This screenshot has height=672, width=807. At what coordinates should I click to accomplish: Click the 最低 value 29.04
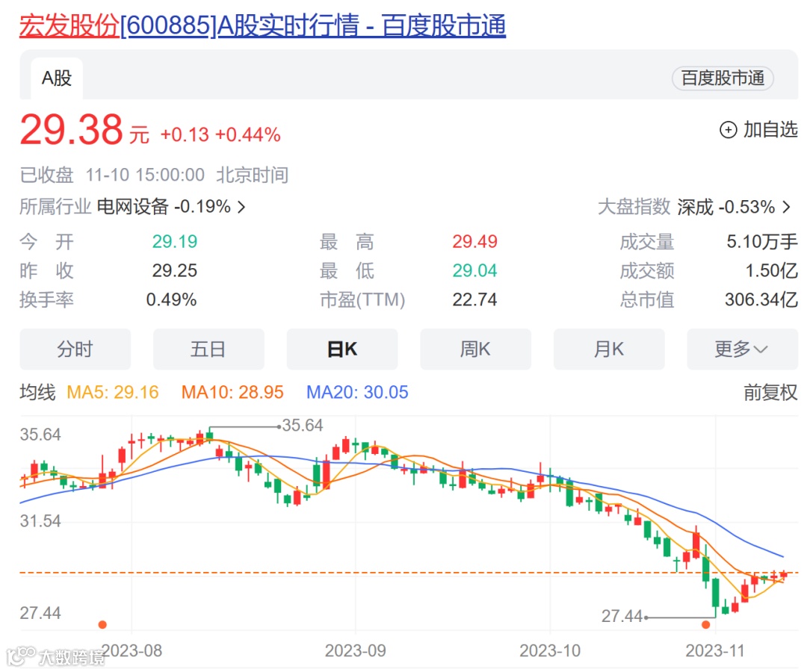point(475,270)
